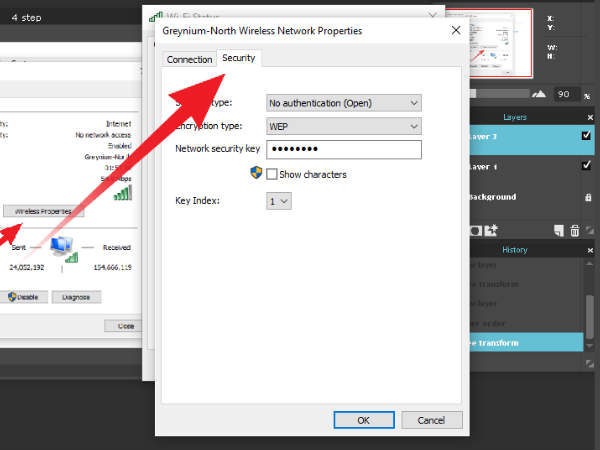This screenshot has height=450, width=600.
Task: Open the Key Index dropdown
Action: point(279,201)
